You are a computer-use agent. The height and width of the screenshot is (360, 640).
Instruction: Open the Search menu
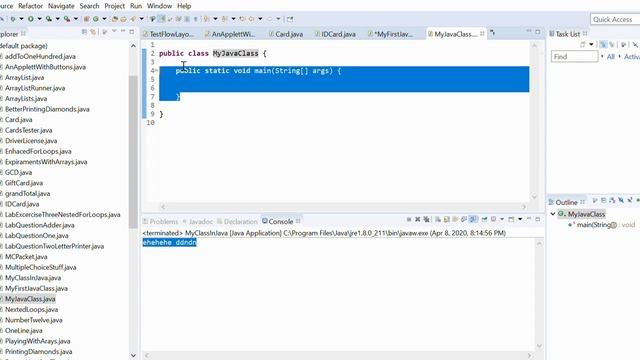pos(89,6)
